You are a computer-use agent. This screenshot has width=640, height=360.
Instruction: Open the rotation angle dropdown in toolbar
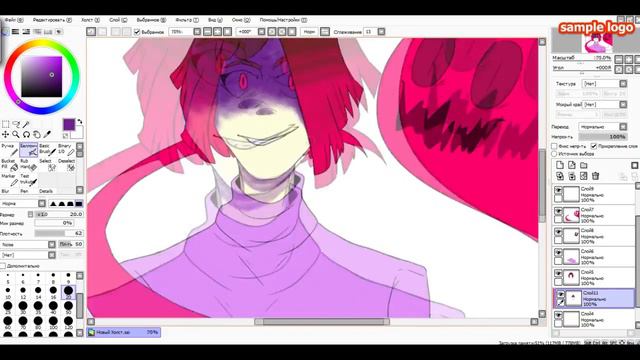[262, 31]
